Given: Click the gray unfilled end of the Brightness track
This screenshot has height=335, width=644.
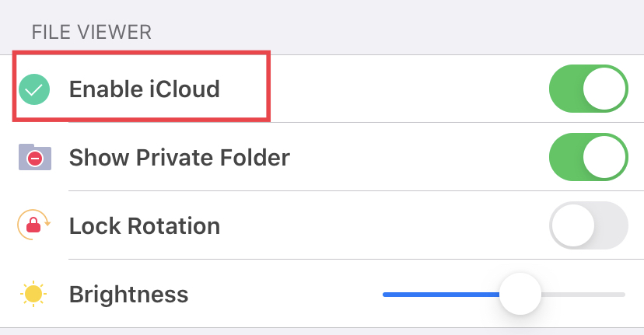Looking at the screenshot, I should coord(583,295).
